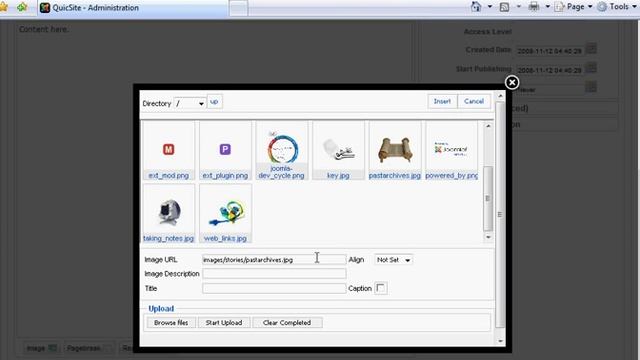Click the Title input field

[x=274, y=288]
